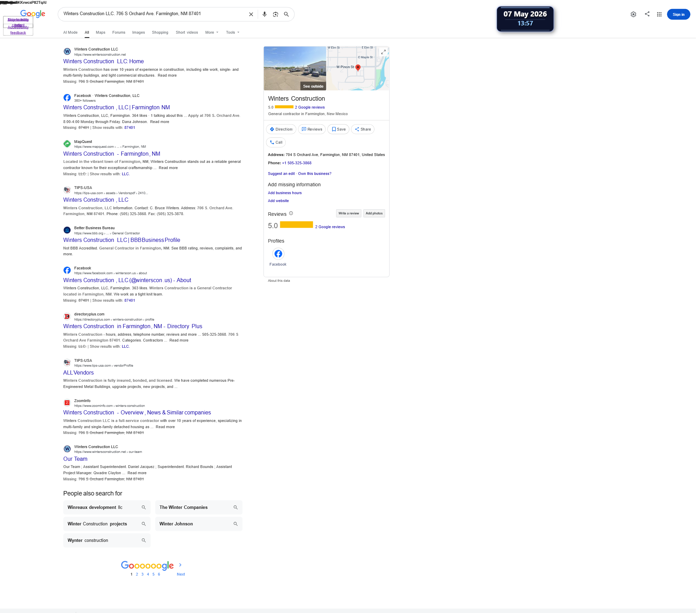Screen dimensions: 700x613
Task: Save the Winters Construction business
Action: click(339, 129)
